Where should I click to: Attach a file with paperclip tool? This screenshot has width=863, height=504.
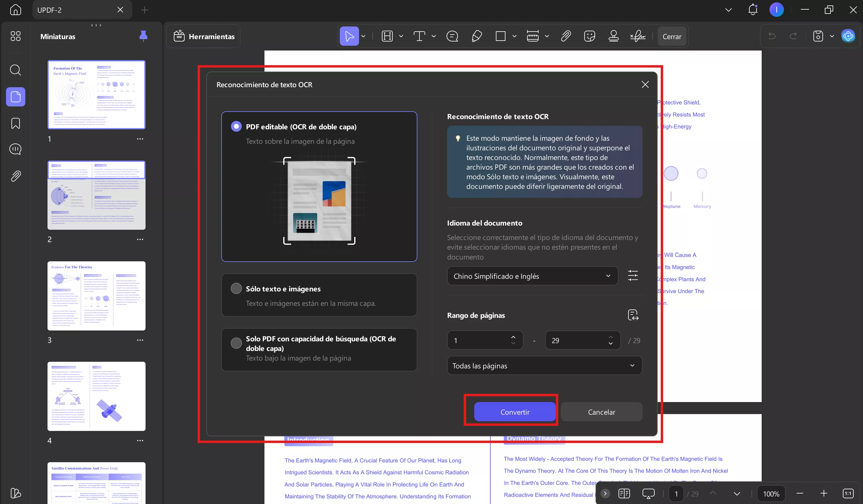click(x=566, y=36)
